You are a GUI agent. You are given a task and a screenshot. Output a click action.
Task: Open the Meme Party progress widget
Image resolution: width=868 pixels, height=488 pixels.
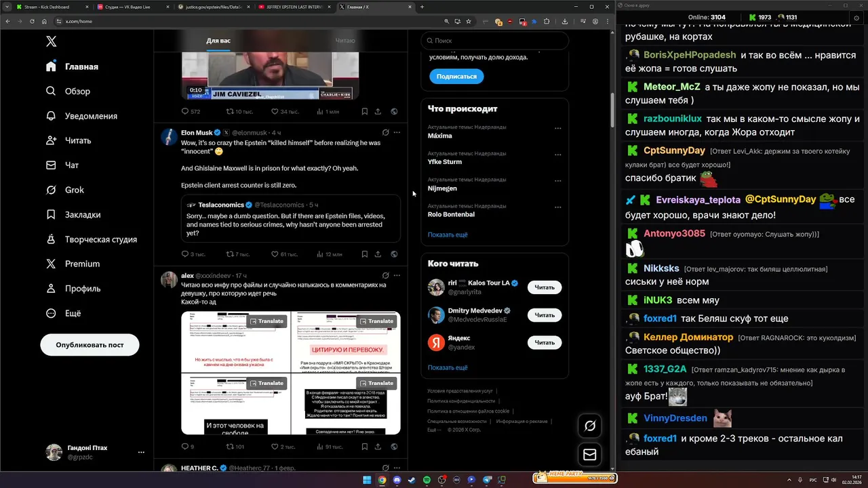(574, 478)
